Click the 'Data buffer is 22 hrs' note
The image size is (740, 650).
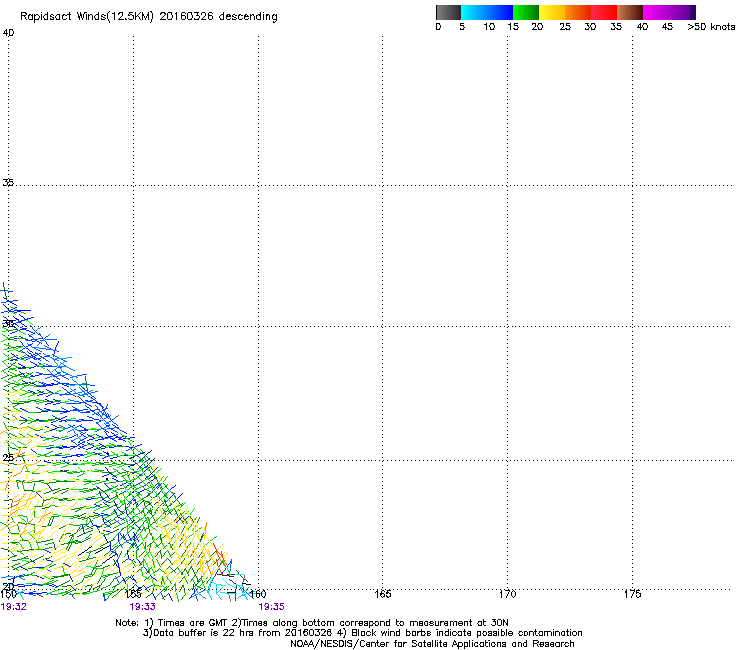coord(362,633)
